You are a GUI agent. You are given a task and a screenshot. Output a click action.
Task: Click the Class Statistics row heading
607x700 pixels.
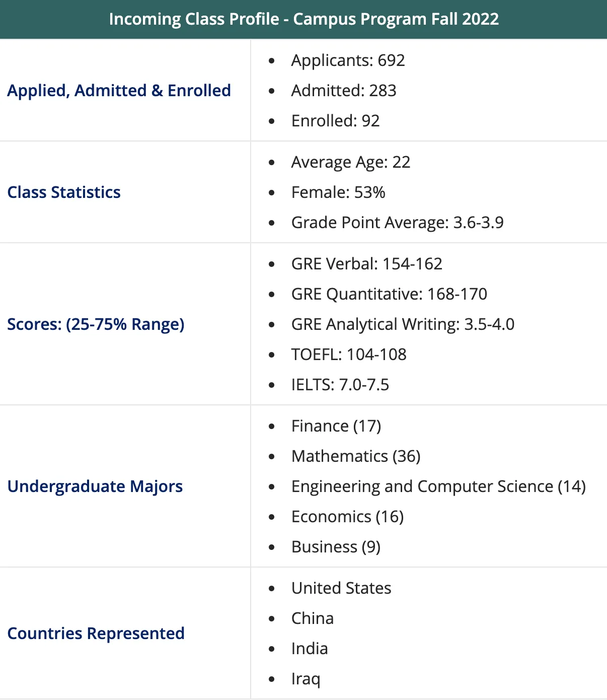tap(64, 192)
